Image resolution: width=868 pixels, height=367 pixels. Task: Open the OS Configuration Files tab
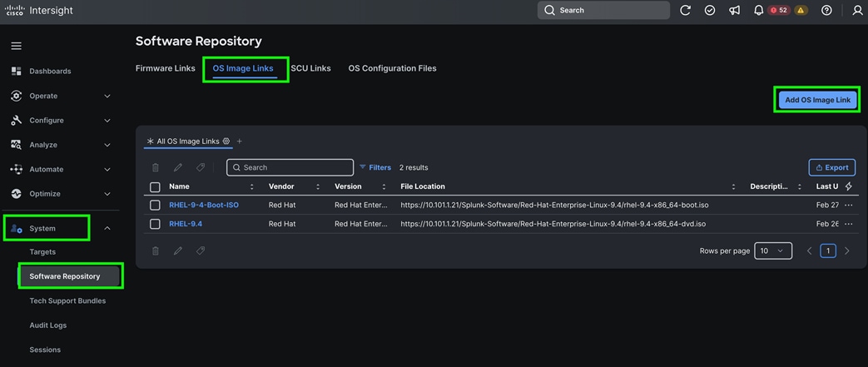coord(393,68)
